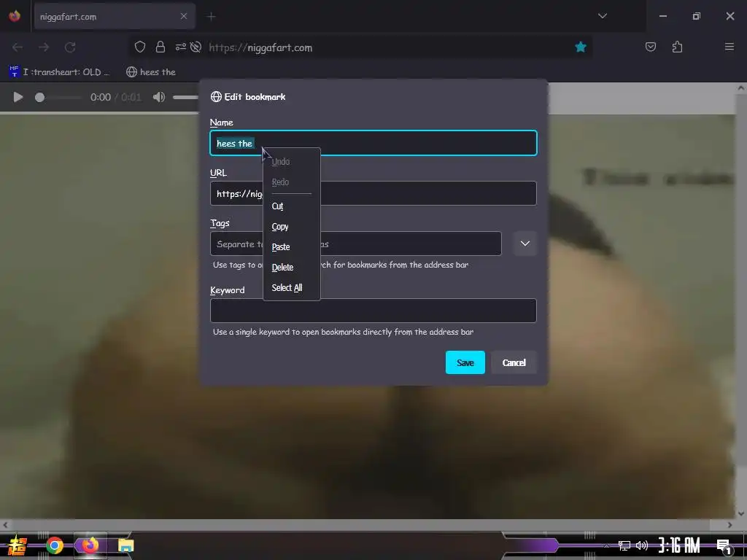Click the video seek bar knob
Screen dimensions: 747x560
39,97
